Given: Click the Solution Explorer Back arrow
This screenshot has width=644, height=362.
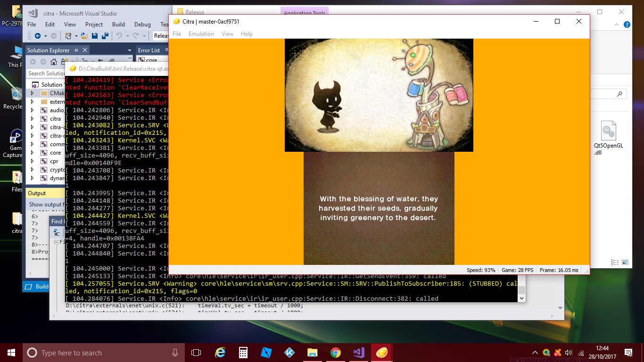Looking at the screenshot, I should 33,62.
